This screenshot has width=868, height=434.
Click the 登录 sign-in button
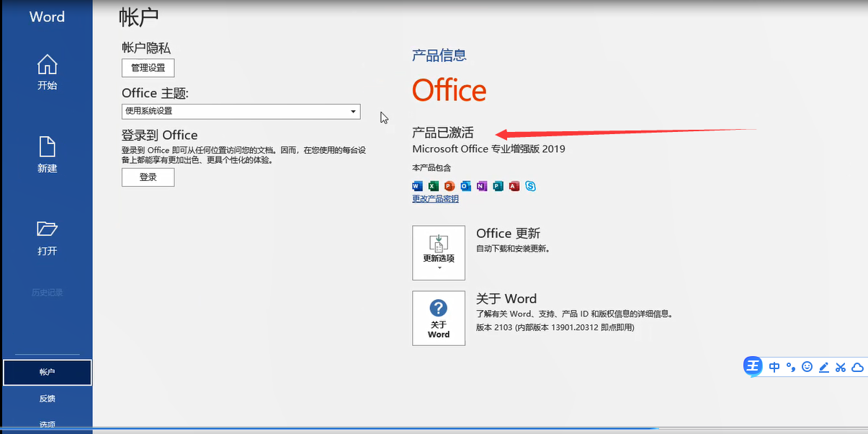(148, 177)
